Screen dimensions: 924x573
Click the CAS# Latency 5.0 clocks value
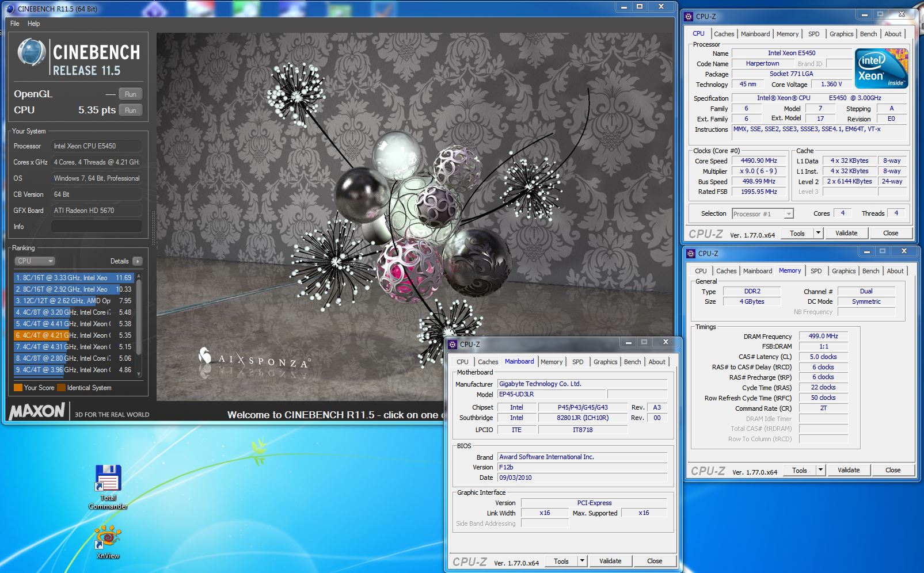[x=823, y=357]
